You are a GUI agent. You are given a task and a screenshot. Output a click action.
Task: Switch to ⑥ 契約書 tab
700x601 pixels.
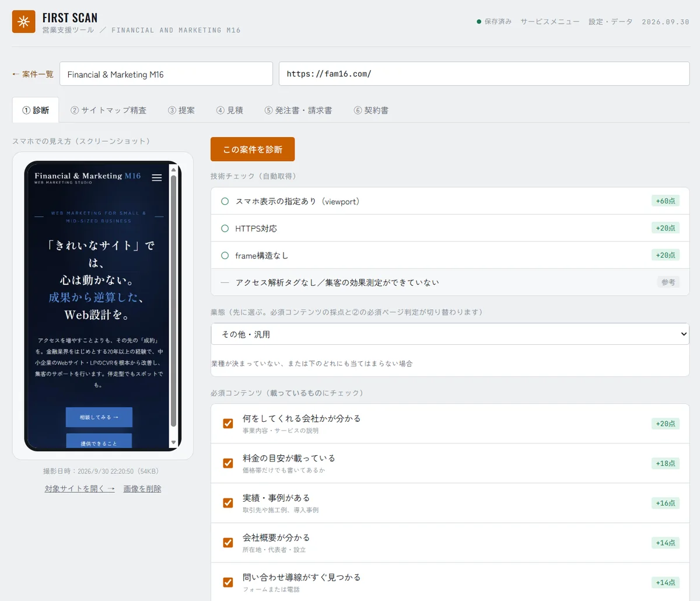[x=371, y=110]
